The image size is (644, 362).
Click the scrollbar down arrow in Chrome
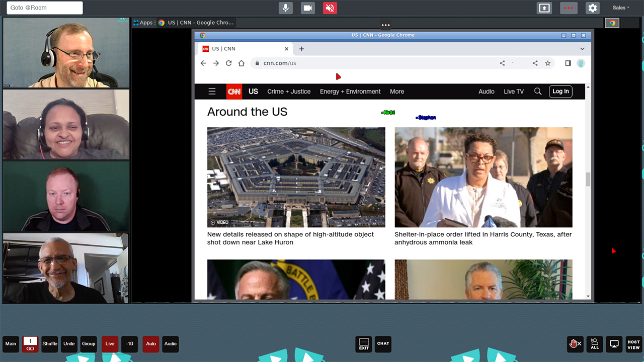tap(588, 297)
